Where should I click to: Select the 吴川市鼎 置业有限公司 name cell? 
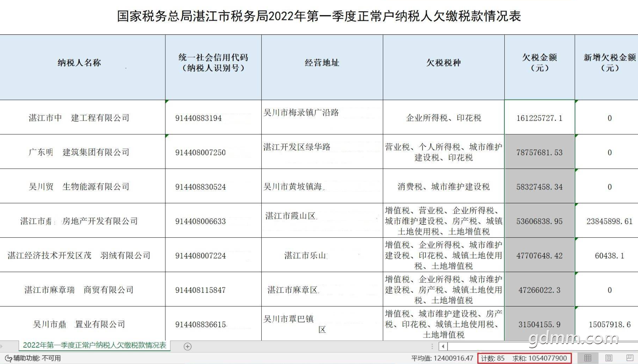click(83, 324)
